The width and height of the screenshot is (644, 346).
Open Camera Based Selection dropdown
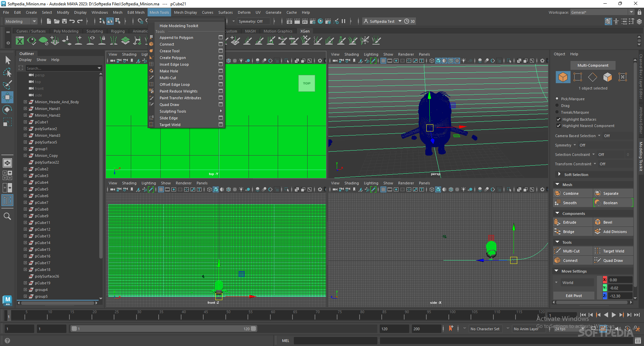(x=599, y=136)
